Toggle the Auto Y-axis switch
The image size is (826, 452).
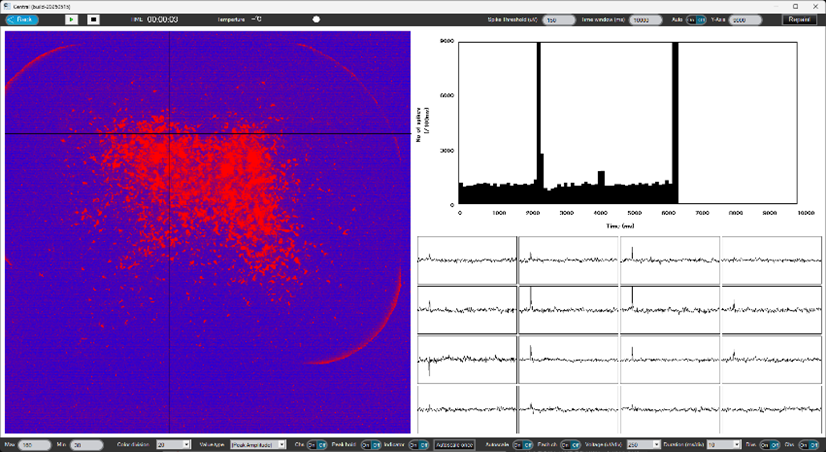(696, 19)
